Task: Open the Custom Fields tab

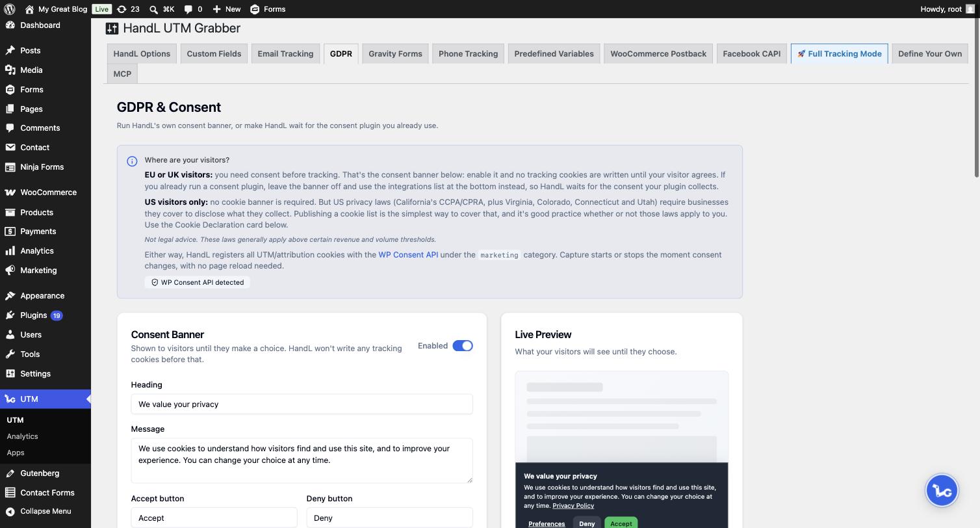Action: (214, 54)
